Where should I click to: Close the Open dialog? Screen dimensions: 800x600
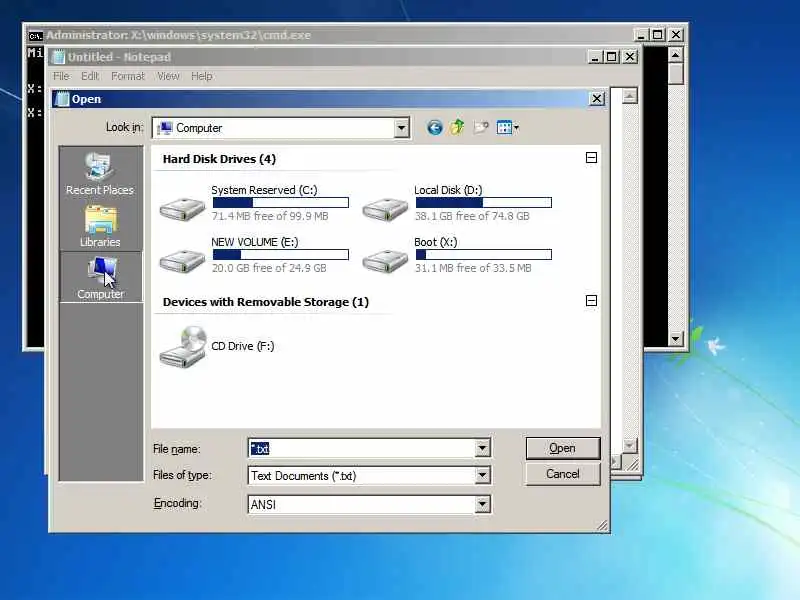[x=596, y=98]
